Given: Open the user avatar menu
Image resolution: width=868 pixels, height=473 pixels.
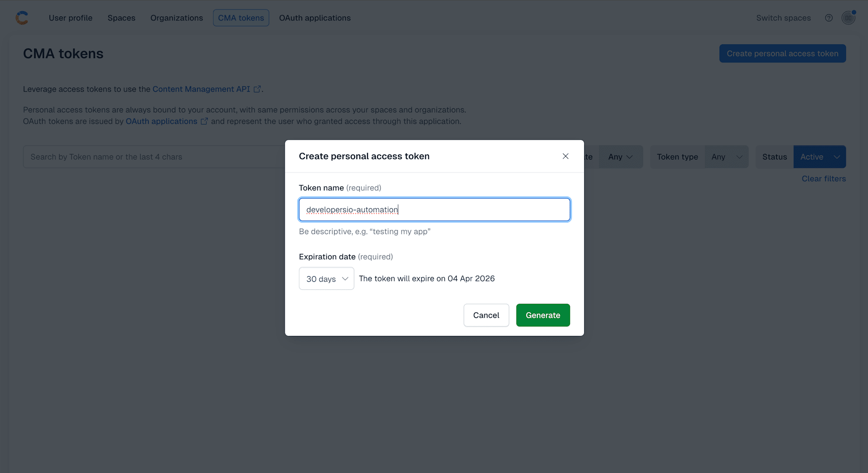Looking at the screenshot, I should click(848, 18).
